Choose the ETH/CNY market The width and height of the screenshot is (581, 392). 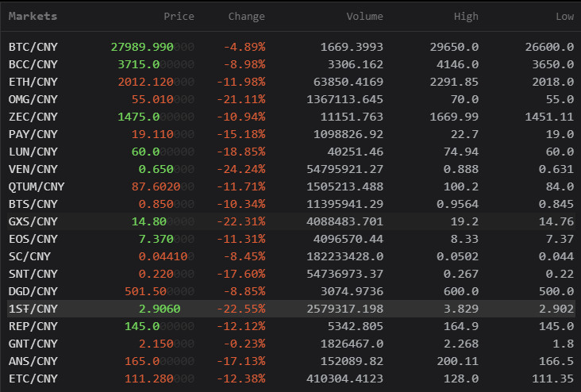pos(33,82)
